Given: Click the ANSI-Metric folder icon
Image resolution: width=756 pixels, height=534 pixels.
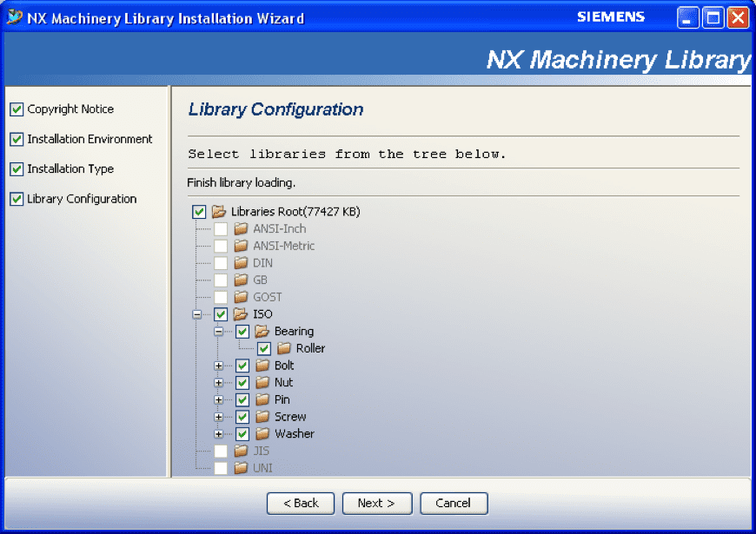Looking at the screenshot, I should point(241,246).
